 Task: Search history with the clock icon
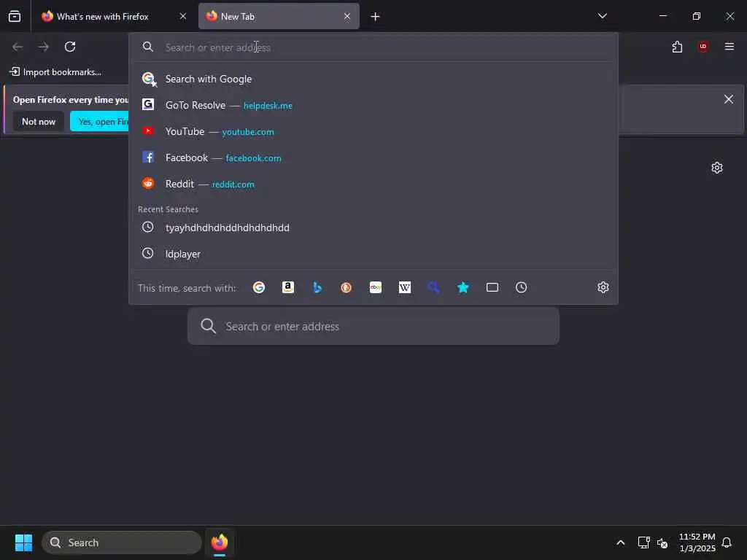pyautogui.click(x=521, y=287)
